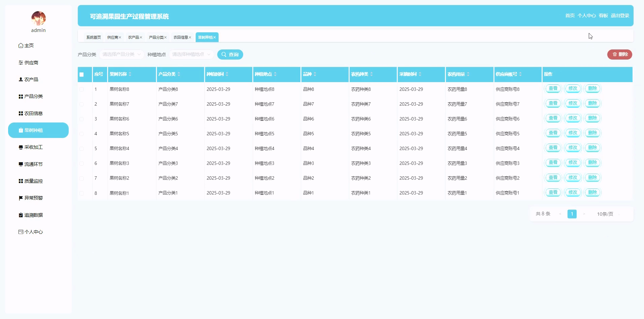Sort by 供应商账号 column arrows
The image size is (644, 319).
520,74
